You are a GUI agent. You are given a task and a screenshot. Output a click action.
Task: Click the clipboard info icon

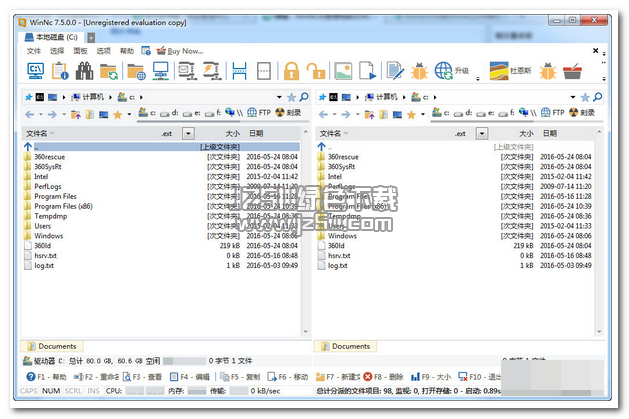(x=60, y=71)
